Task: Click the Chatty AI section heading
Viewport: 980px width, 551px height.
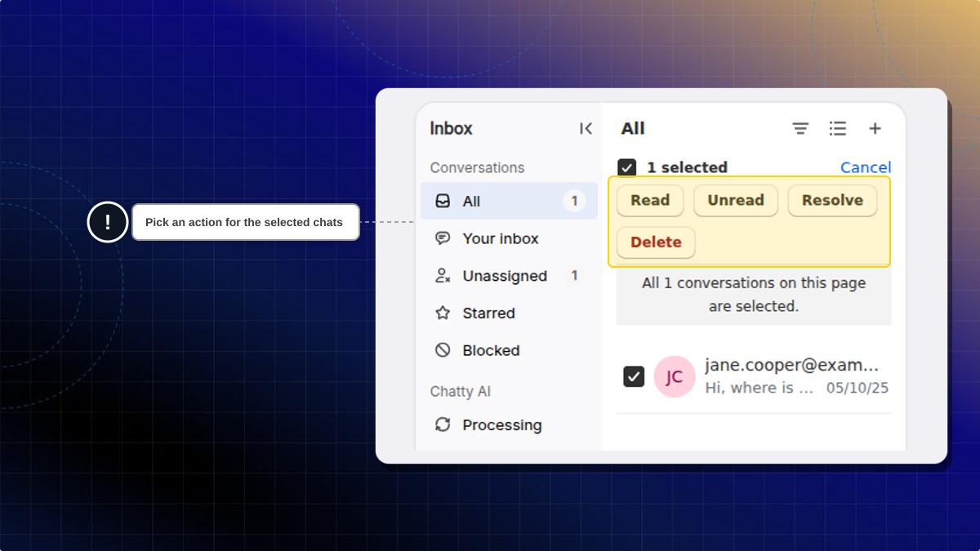Action: (x=461, y=392)
